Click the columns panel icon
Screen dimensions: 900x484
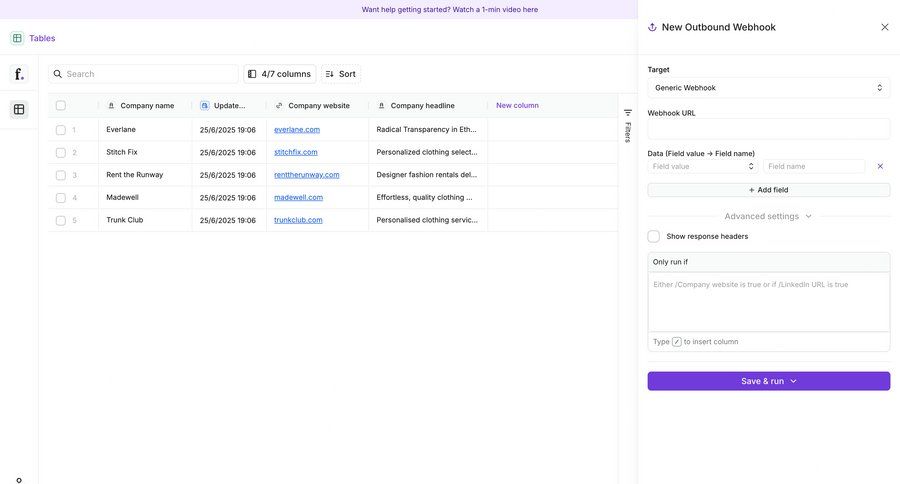pyautogui.click(x=252, y=74)
